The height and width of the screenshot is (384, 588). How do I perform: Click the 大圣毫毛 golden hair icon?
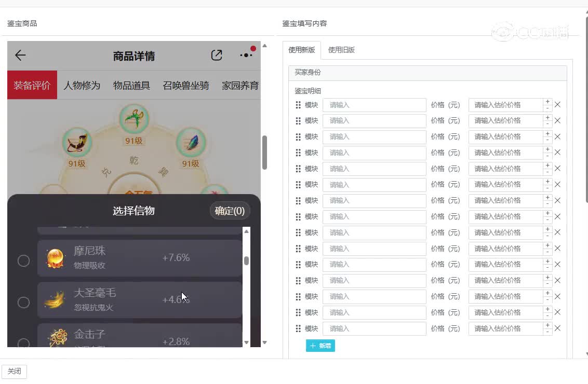pyautogui.click(x=55, y=300)
